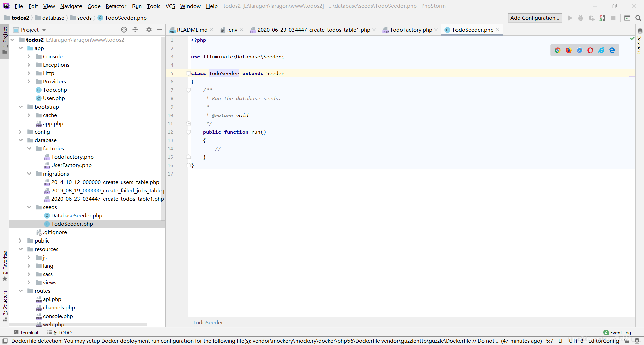The image size is (644, 345).
Task: Open Opera browser preview icon
Action: 590,50
